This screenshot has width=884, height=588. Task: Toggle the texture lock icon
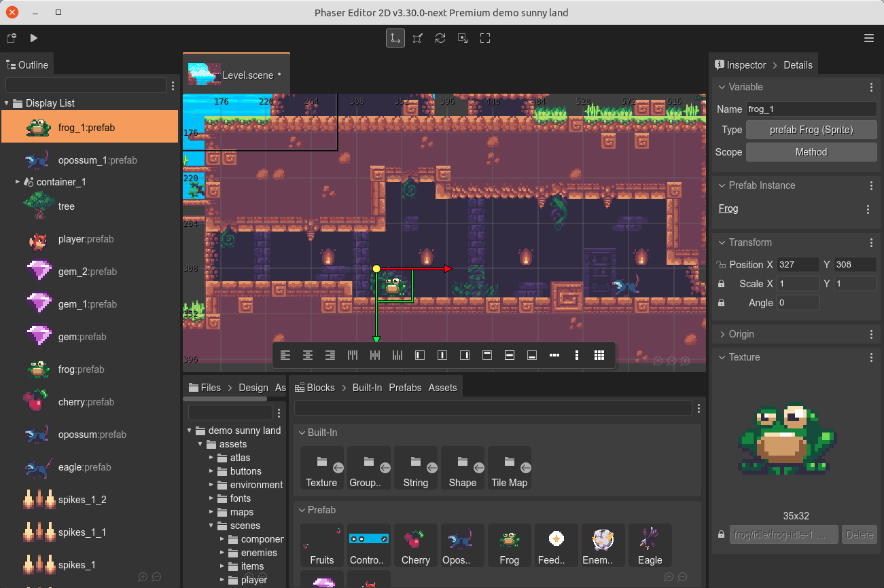click(721, 534)
